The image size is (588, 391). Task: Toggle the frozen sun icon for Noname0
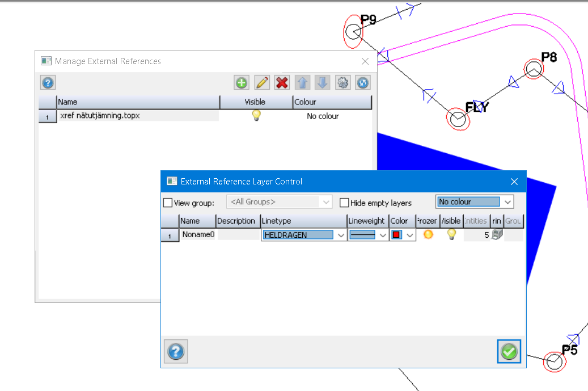click(x=428, y=234)
